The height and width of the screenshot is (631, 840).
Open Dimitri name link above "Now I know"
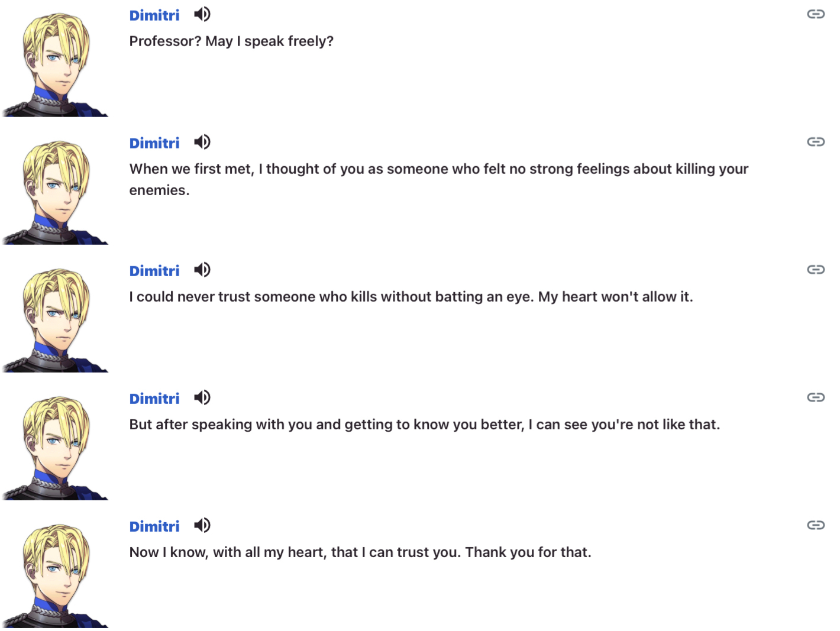pyautogui.click(x=154, y=526)
